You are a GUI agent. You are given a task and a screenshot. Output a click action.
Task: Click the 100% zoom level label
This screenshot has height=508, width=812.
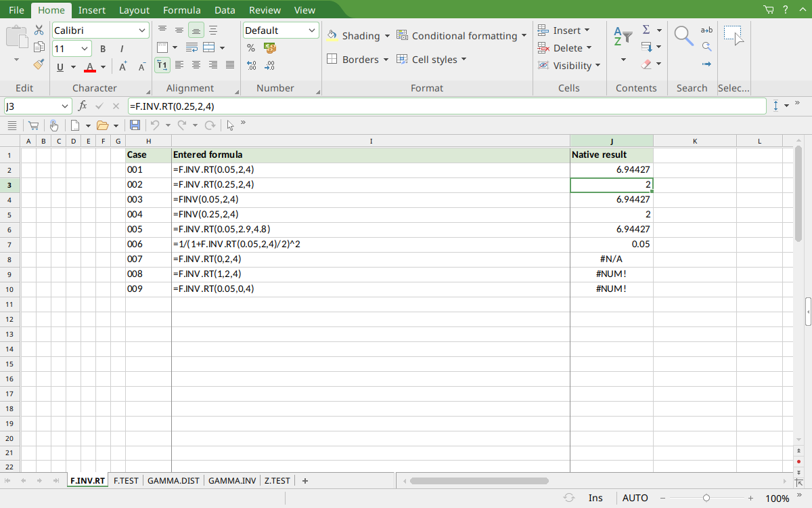777,499
